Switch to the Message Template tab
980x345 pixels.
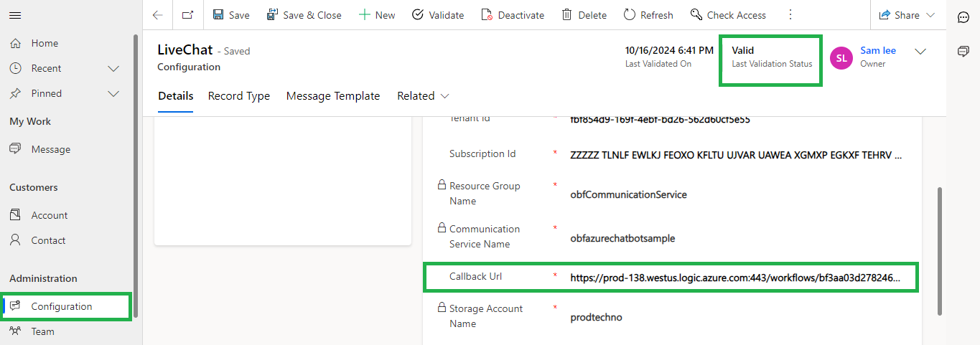(333, 96)
